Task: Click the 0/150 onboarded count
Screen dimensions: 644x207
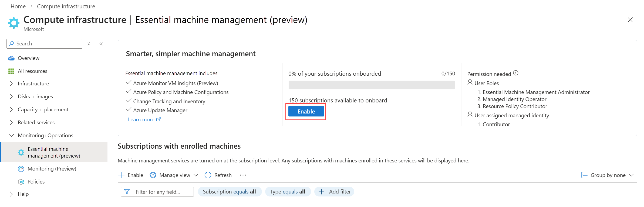Action: pyautogui.click(x=448, y=74)
